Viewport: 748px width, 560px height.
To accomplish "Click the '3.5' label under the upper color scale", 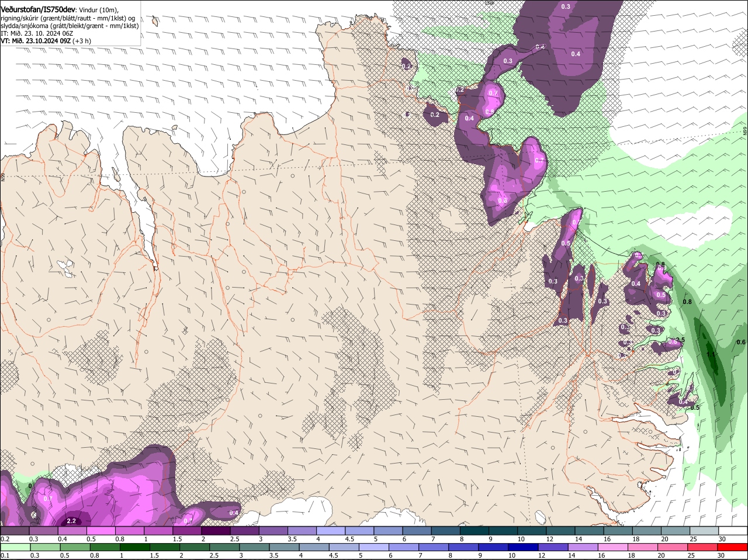I will pos(293,539).
